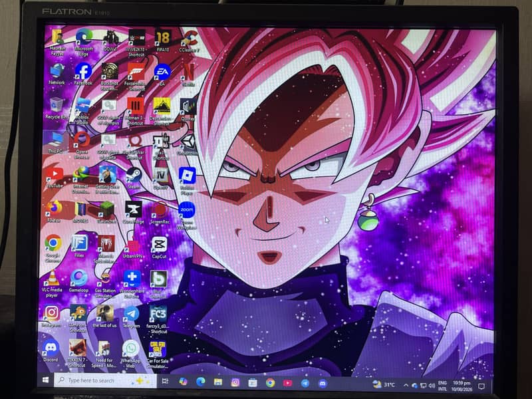532x399 pixels.
Task: Open File Explorer from the taskbar
Action: click(218, 382)
